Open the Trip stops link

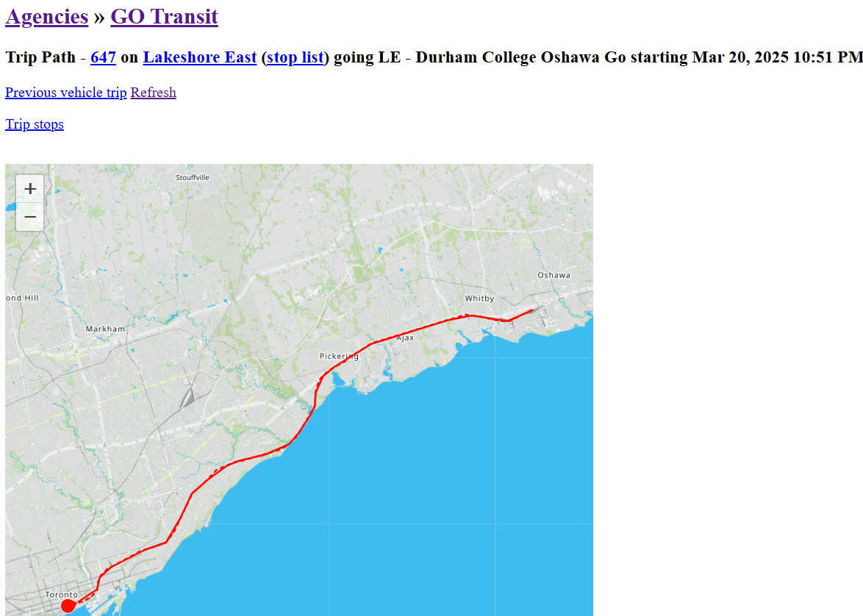35,124
